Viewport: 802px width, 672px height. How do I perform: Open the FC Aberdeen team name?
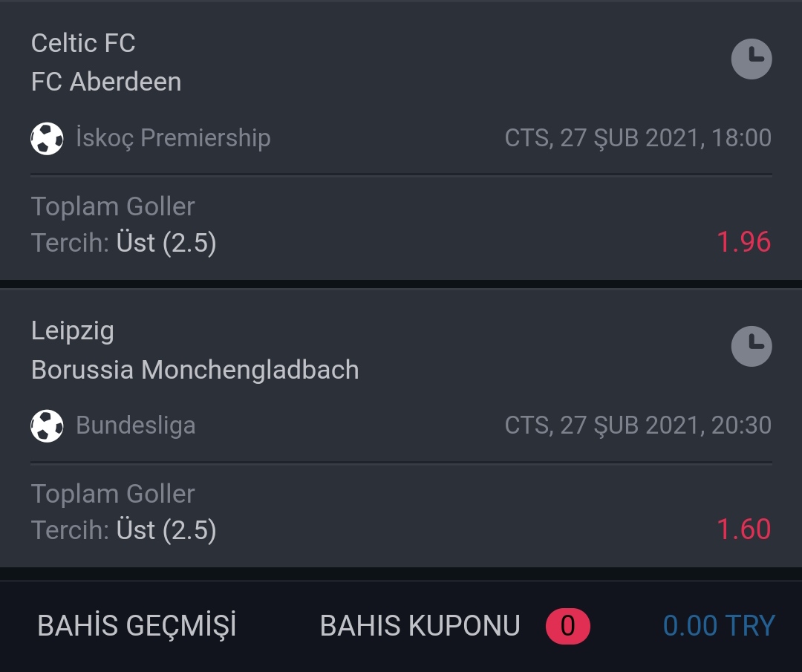pos(106,82)
